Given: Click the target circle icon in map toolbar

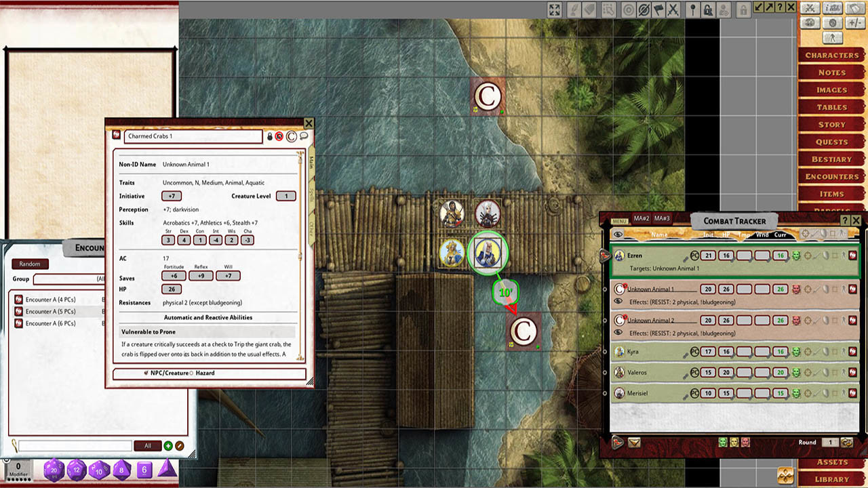Looking at the screenshot, I should (x=628, y=9).
